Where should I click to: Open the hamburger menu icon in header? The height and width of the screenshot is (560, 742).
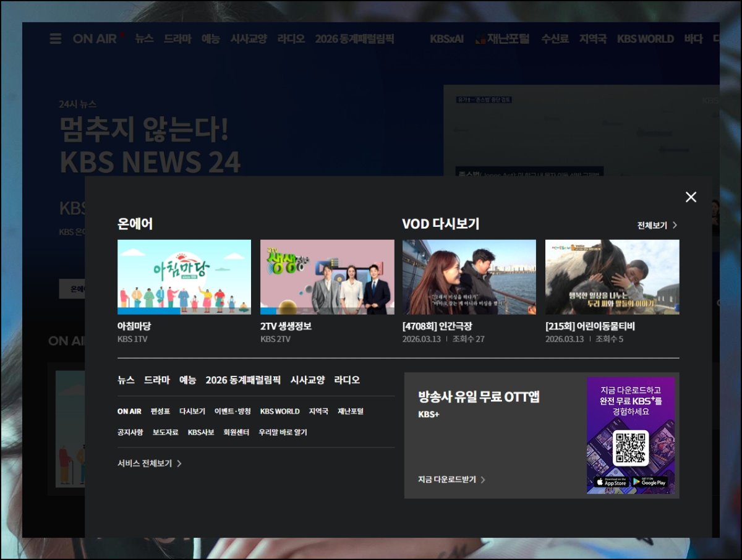coord(56,39)
